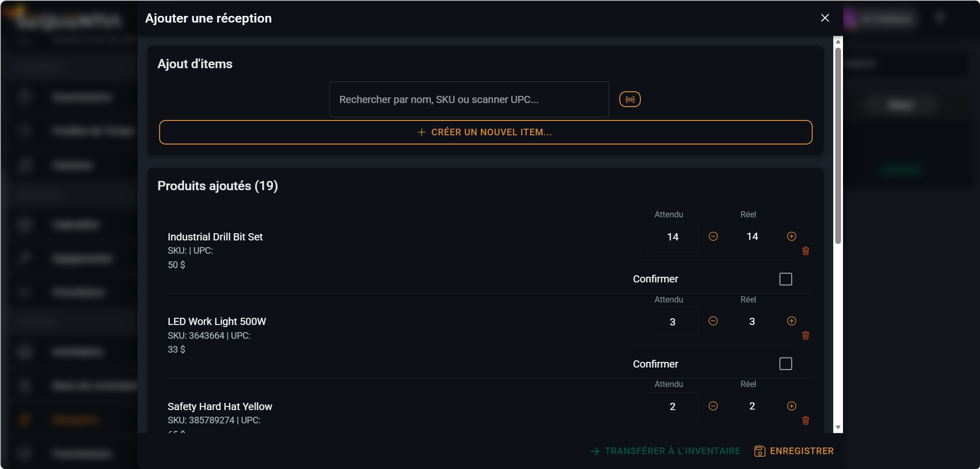The width and height of the screenshot is (980, 469).
Task: Check Confirmer for LED Work Light 500W
Action: (786, 364)
